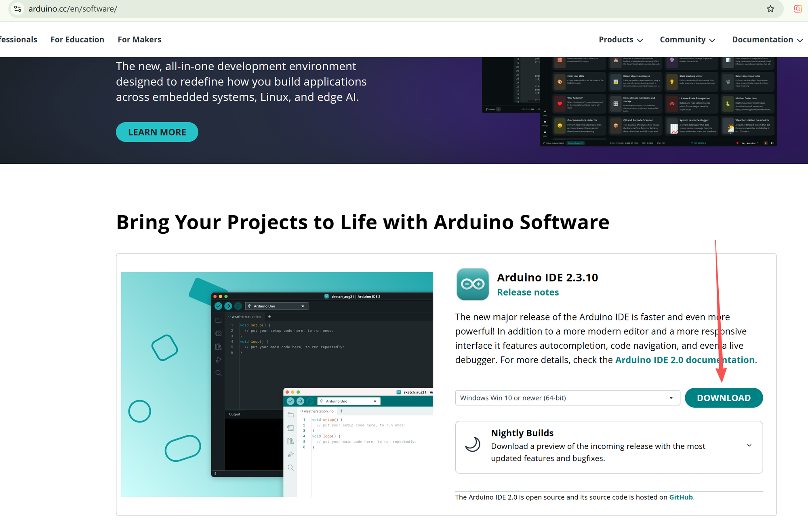The image size is (808, 532).
Task: Expand the Documentation menu
Action: click(767, 40)
